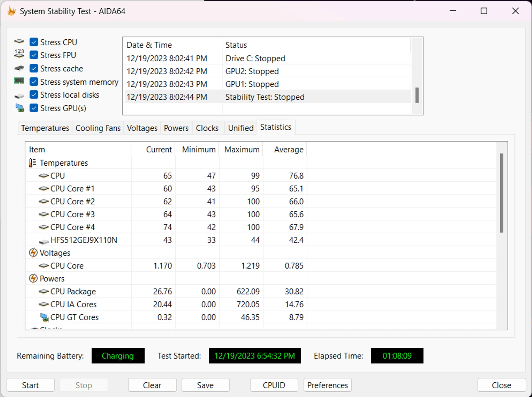Click the chip icon beside Stress CPU

coord(19,42)
